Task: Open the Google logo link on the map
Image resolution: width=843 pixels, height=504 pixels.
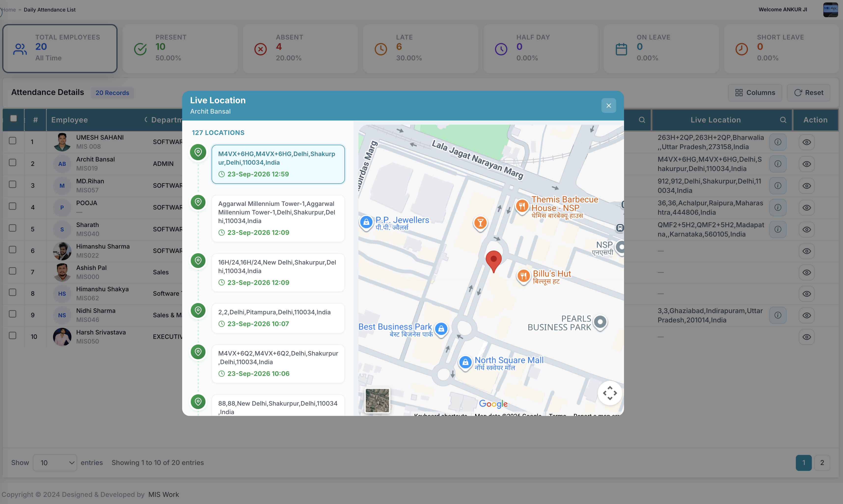Action: [x=493, y=404]
